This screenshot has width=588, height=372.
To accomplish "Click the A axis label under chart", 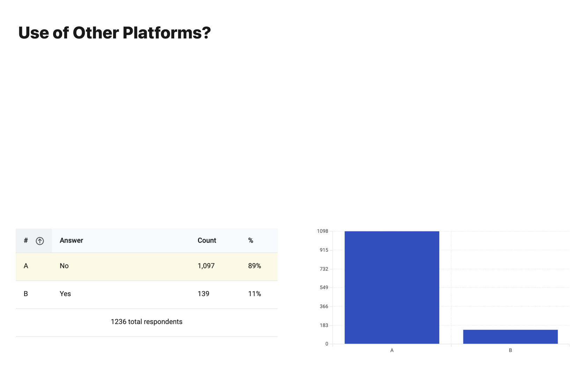I will pyautogui.click(x=392, y=350).
